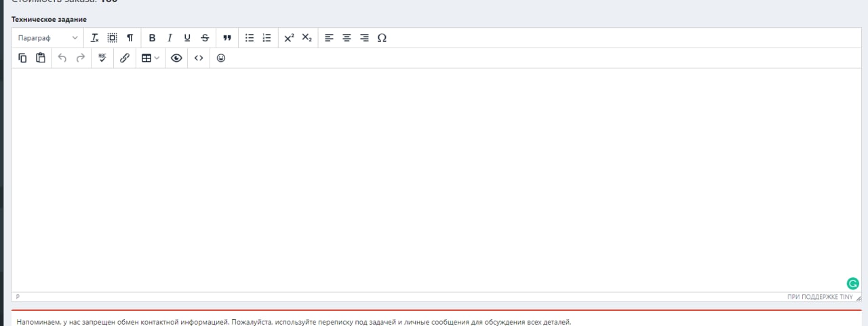Open the table insert dropdown

click(x=151, y=58)
